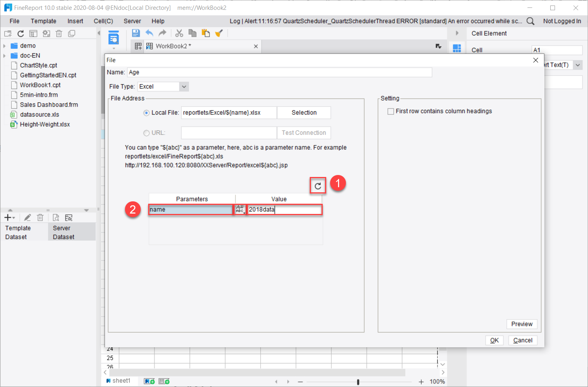The width and height of the screenshot is (588, 387).
Task: Select the URL radio button
Action: pos(147,133)
